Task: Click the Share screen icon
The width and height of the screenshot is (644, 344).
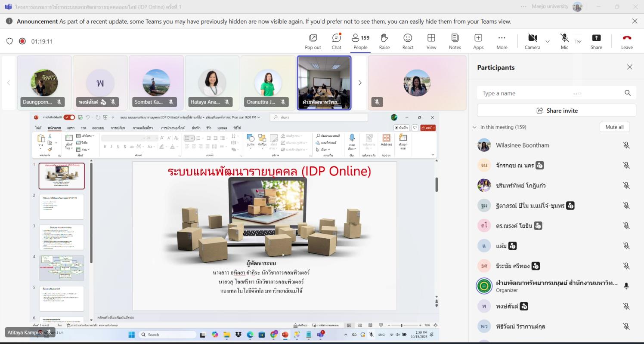Action: pos(596,41)
